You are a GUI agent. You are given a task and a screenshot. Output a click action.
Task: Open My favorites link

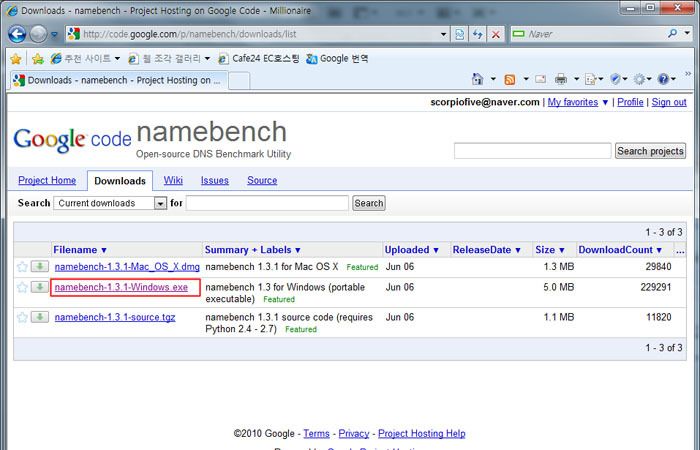[573, 102]
